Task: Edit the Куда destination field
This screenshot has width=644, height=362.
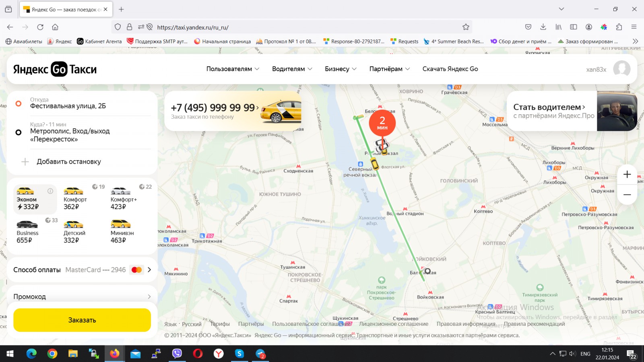Action: [82, 132]
